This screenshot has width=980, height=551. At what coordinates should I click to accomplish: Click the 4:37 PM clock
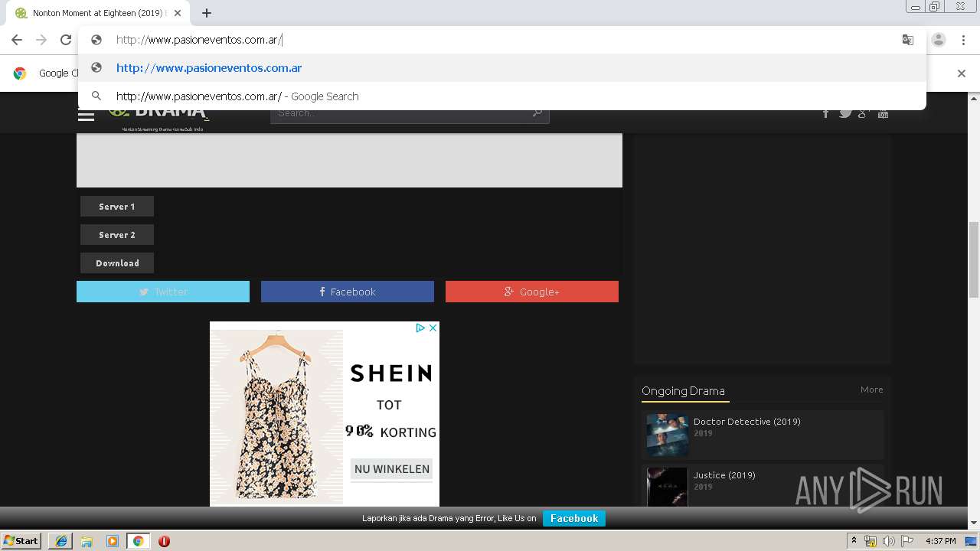pos(940,541)
